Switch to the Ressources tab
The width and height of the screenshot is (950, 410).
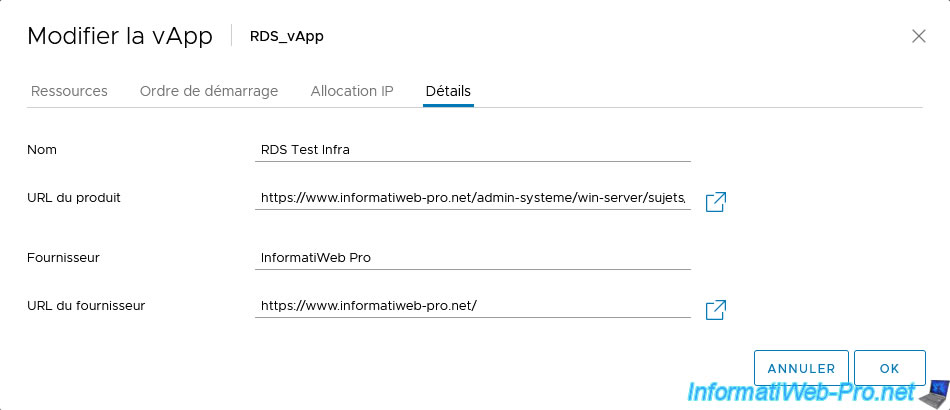[x=69, y=91]
